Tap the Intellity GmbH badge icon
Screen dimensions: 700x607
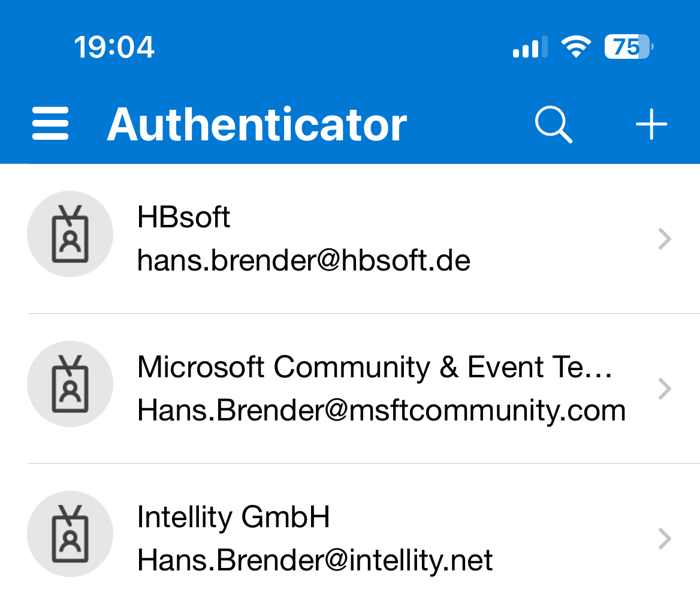pyautogui.click(x=70, y=534)
